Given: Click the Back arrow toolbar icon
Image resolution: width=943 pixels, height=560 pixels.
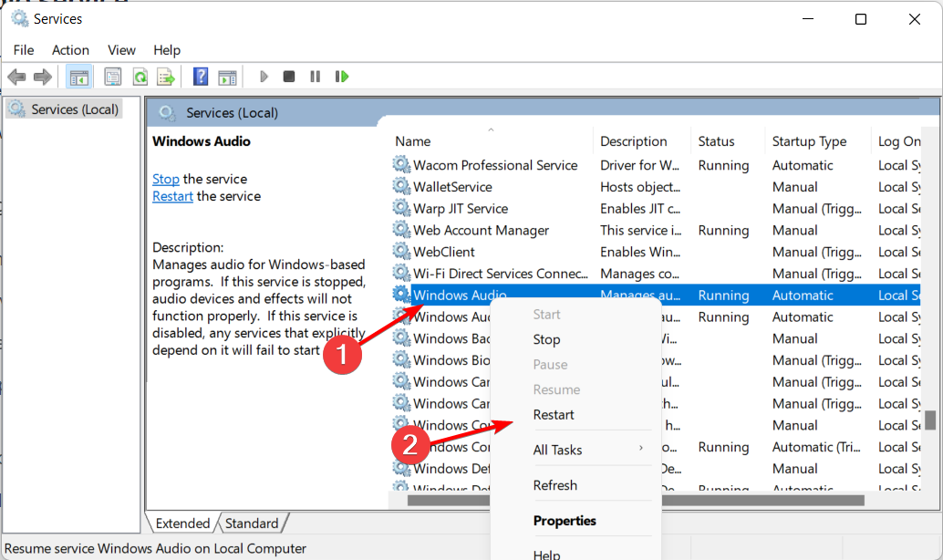Looking at the screenshot, I should click(16, 77).
